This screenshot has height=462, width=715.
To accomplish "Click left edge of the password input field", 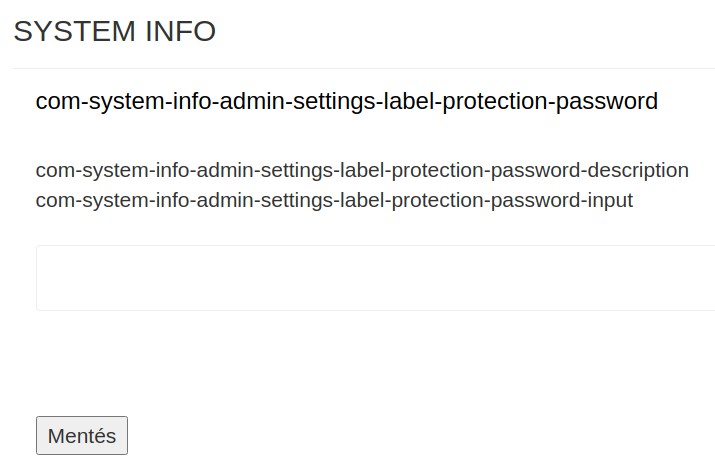I will (45, 278).
